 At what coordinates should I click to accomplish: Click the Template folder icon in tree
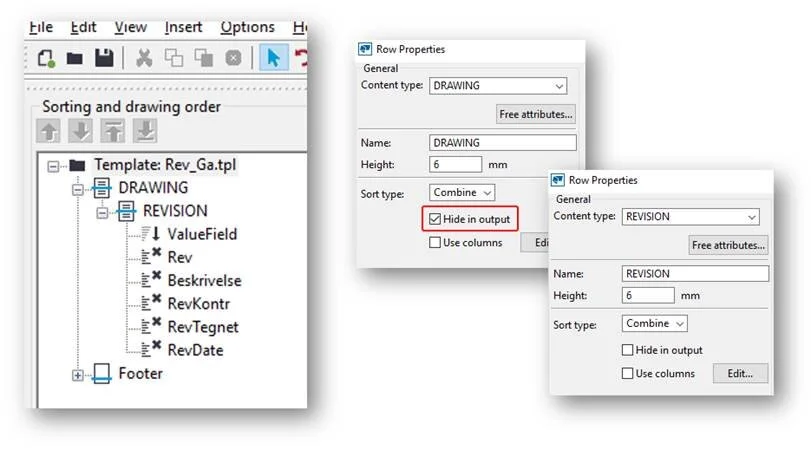(77, 166)
